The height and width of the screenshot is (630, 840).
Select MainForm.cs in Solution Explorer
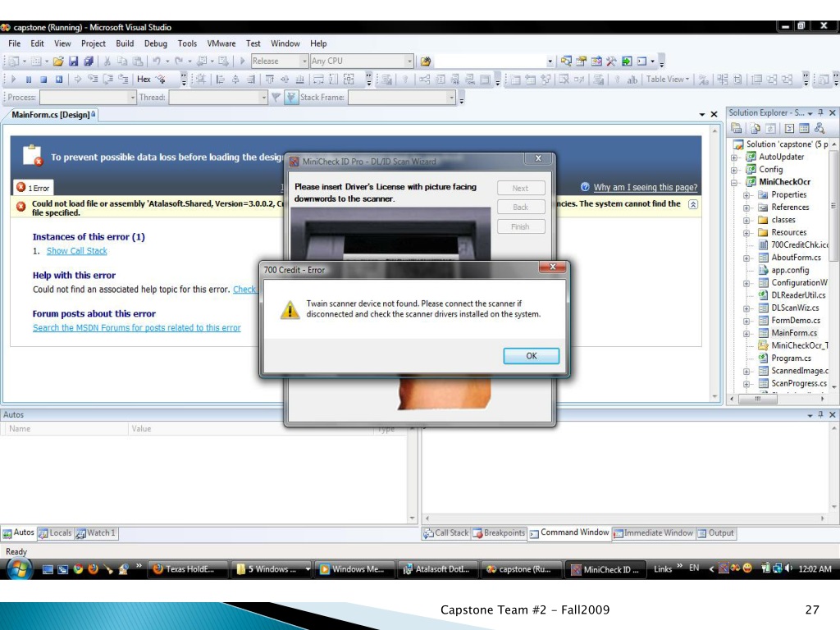pos(794,333)
